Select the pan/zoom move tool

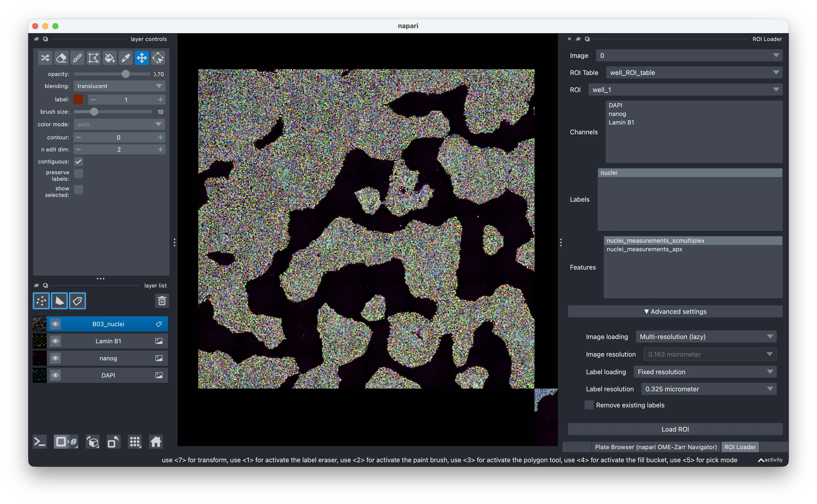click(x=142, y=58)
